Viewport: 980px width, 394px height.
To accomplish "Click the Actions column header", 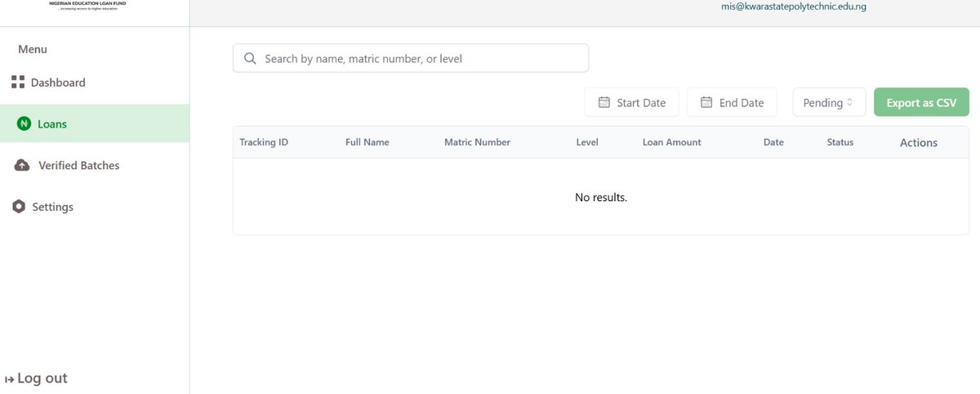I will (919, 142).
